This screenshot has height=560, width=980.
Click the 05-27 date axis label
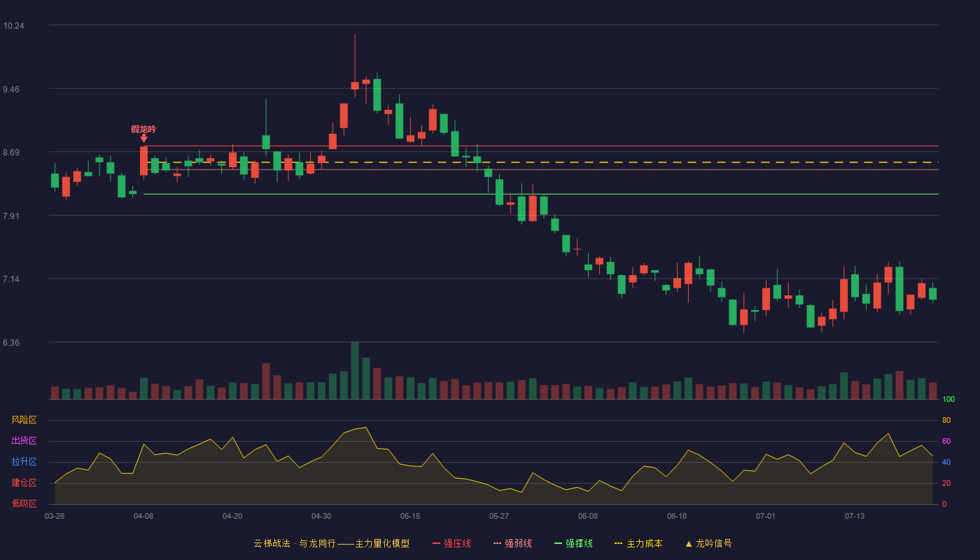(499, 516)
